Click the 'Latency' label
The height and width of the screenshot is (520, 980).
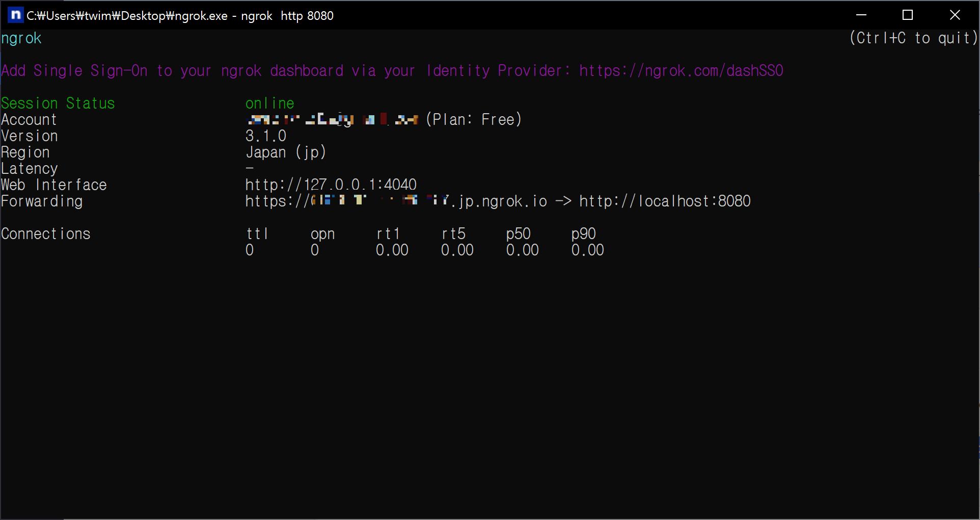(30, 169)
